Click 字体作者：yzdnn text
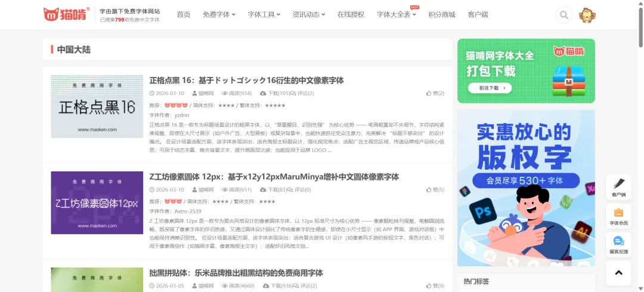Viewport: 644px width, 292px height. click(x=169, y=115)
